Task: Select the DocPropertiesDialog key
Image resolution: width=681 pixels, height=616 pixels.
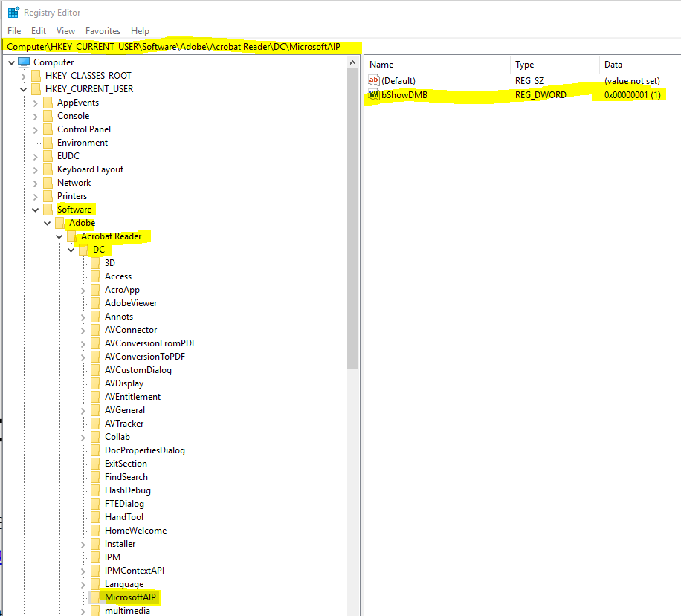Action: point(145,450)
